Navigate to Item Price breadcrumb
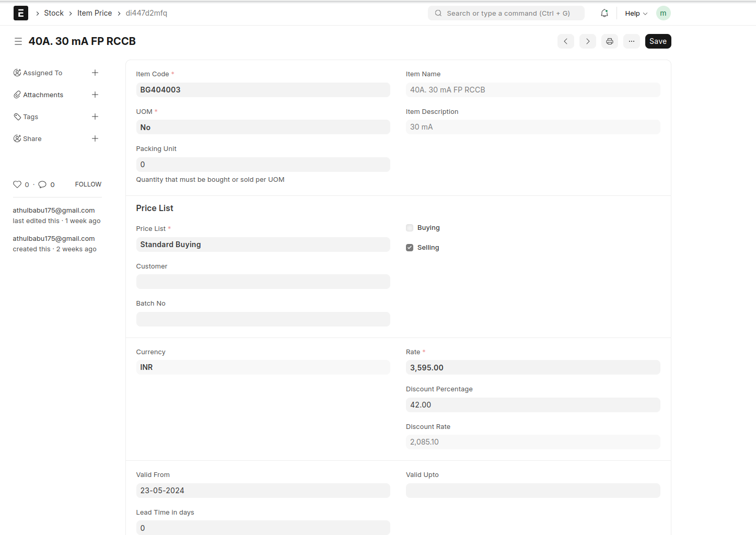The height and width of the screenshot is (535, 756). click(95, 13)
